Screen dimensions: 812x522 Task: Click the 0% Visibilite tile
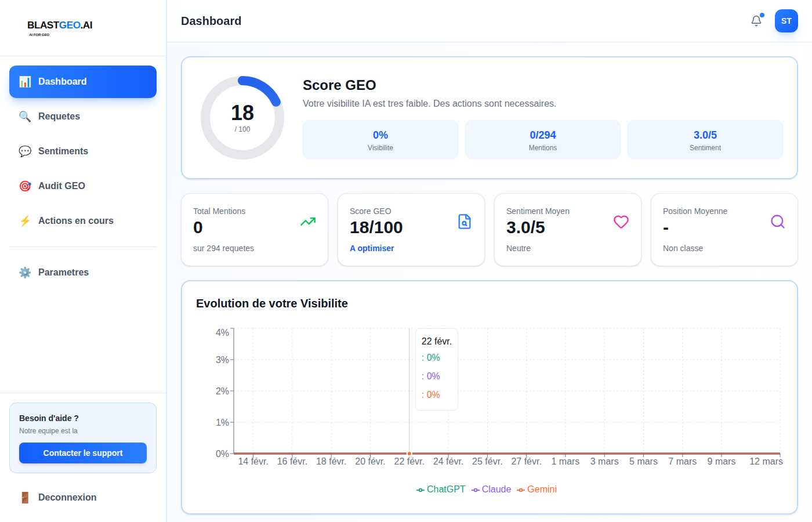tap(380, 140)
